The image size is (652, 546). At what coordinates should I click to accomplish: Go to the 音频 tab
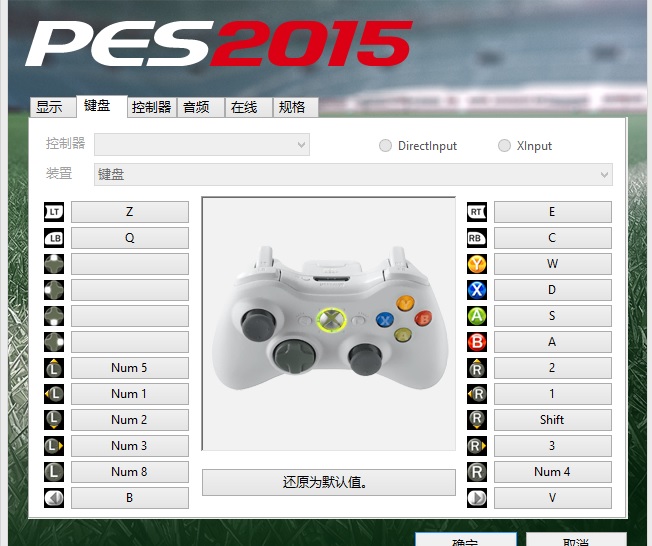click(x=201, y=107)
